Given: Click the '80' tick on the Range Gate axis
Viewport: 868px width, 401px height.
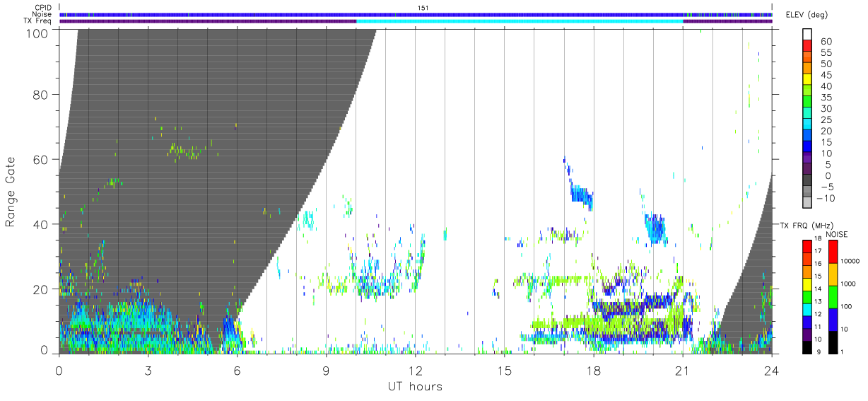Looking at the screenshot, I should tap(41, 94).
